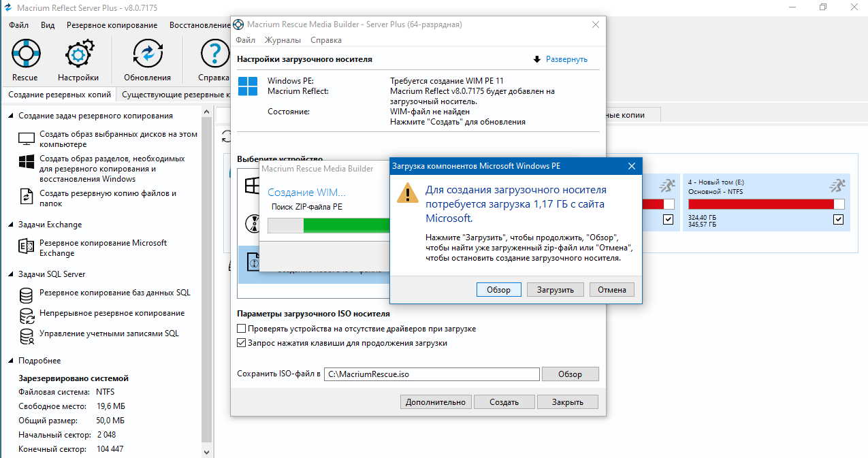Open Настройки gear icon in main toolbar

(x=78, y=53)
